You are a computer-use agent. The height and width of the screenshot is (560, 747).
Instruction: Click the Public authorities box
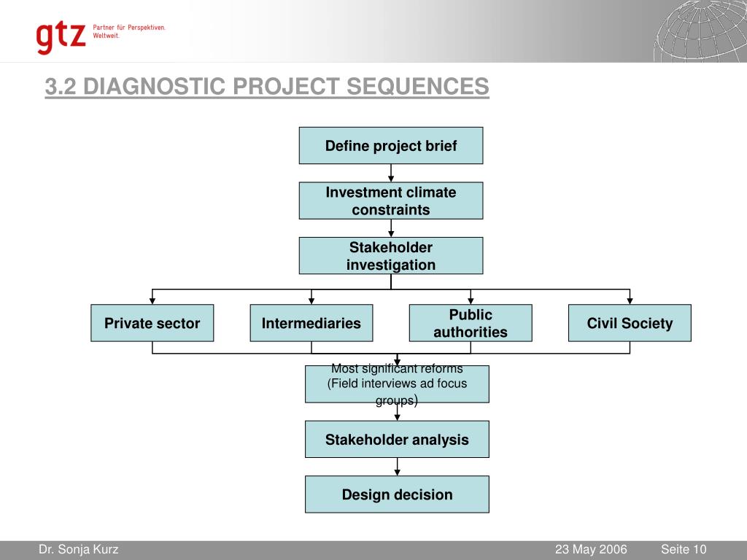click(x=471, y=323)
